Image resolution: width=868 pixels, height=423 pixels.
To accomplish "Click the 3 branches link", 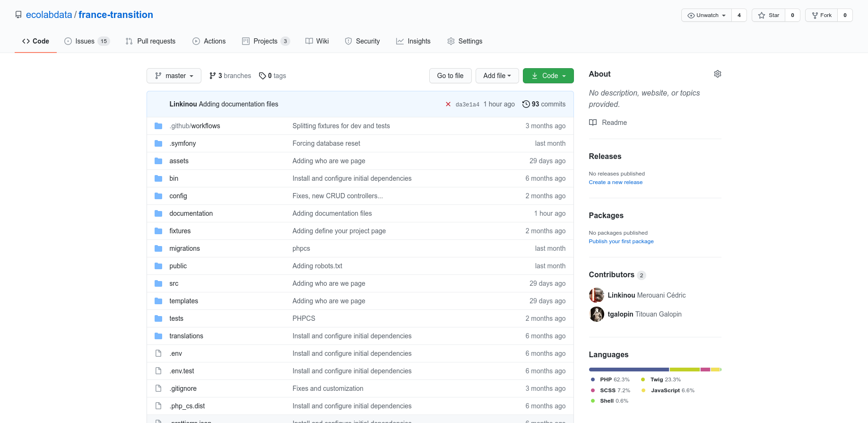I will [230, 76].
